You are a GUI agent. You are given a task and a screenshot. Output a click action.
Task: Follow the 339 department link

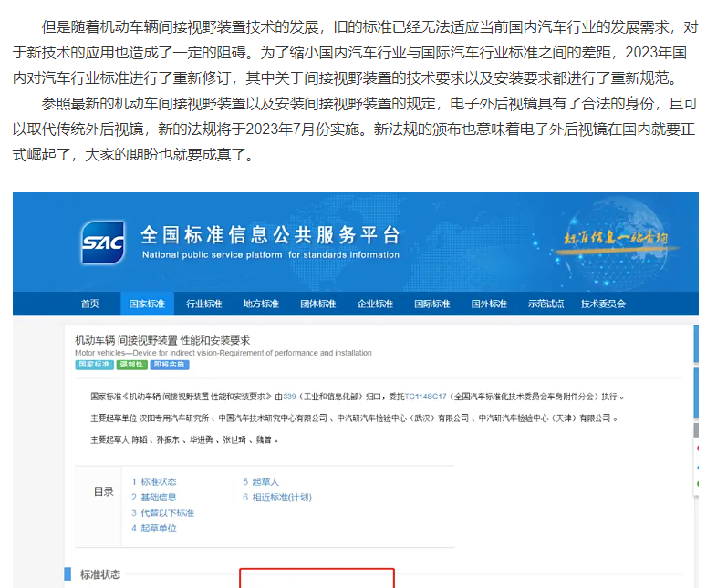pos(289,397)
